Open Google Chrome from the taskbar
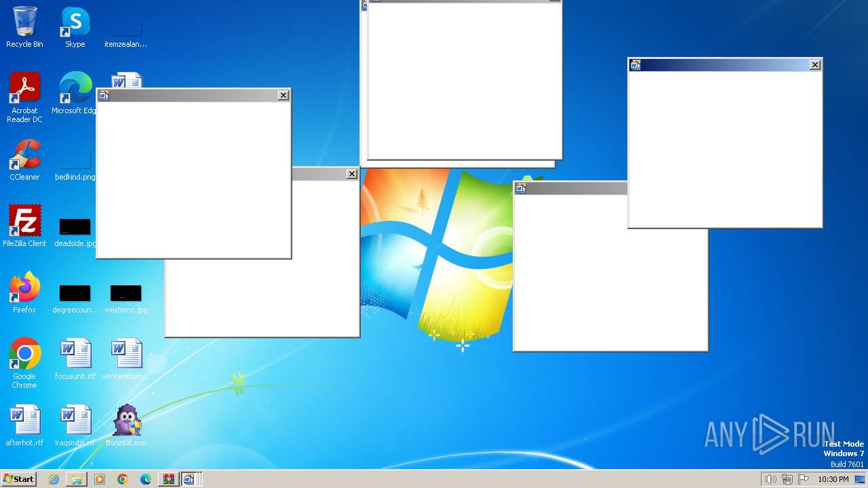The image size is (868, 488). tap(123, 479)
